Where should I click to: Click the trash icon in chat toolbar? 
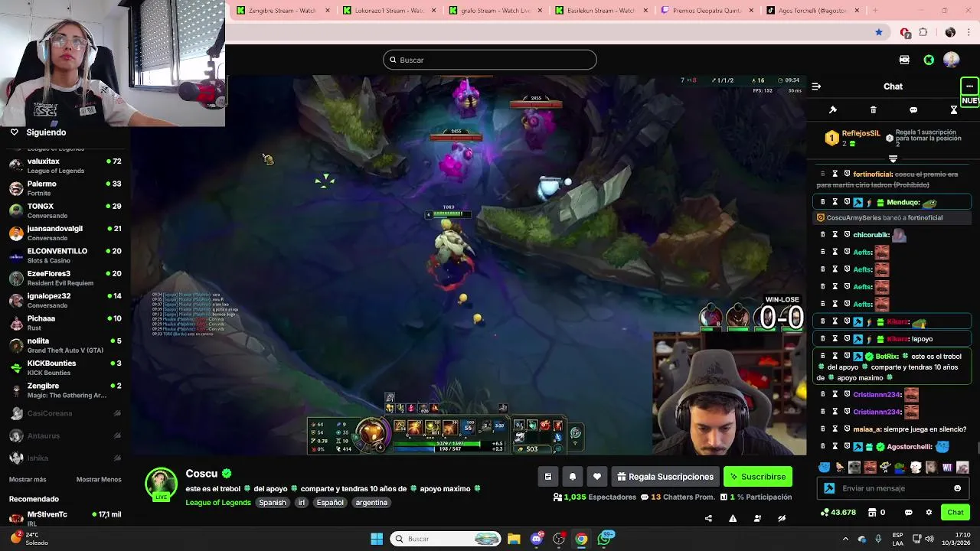pos(873,110)
